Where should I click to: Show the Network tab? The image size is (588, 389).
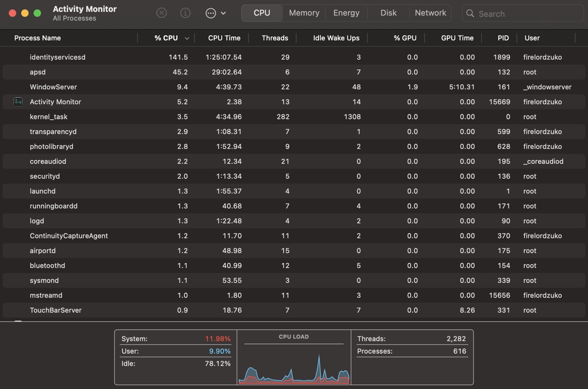pyautogui.click(x=430, y=13)
